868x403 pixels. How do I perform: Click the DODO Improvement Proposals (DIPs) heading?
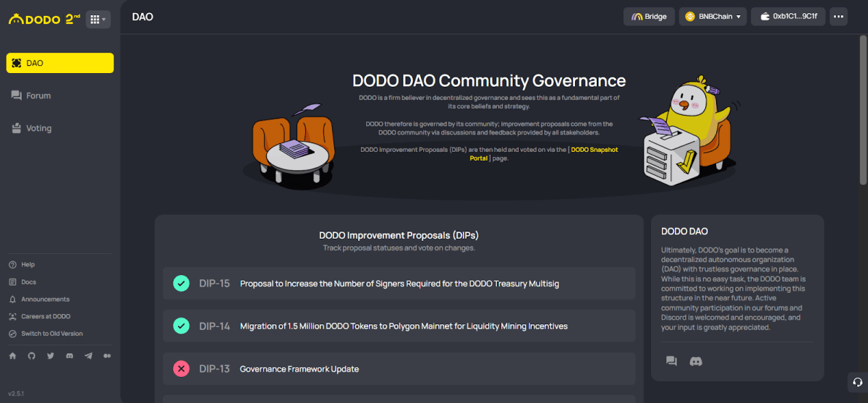click(x=399, y=235)
